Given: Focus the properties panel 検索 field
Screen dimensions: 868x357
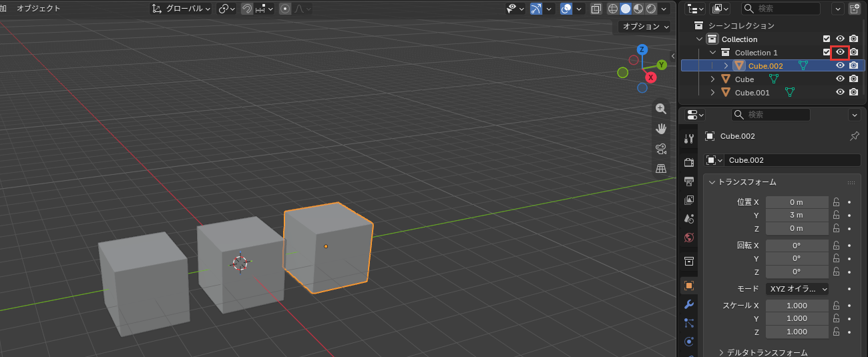Looking at the screenshot, I should tap(771, 115).
